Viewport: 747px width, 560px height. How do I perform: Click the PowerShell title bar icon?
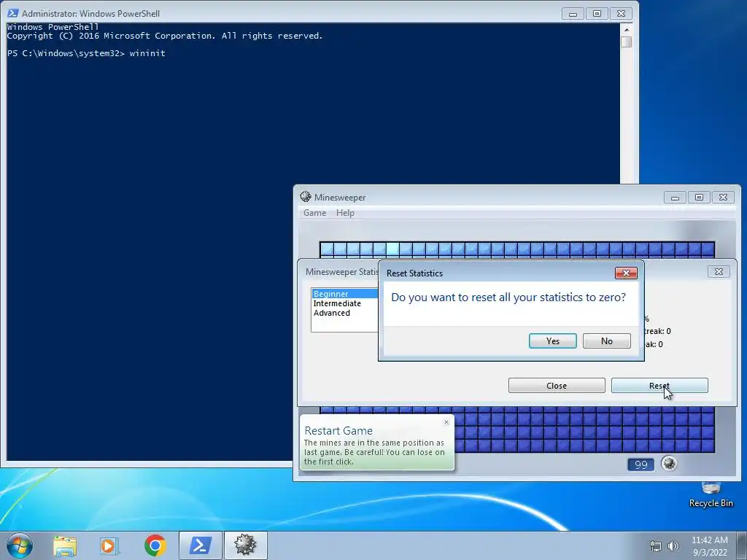click(13, 13)
